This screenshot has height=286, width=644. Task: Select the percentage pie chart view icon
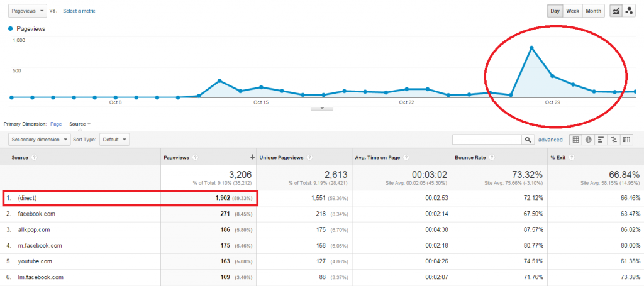click(x=588, y=140)
